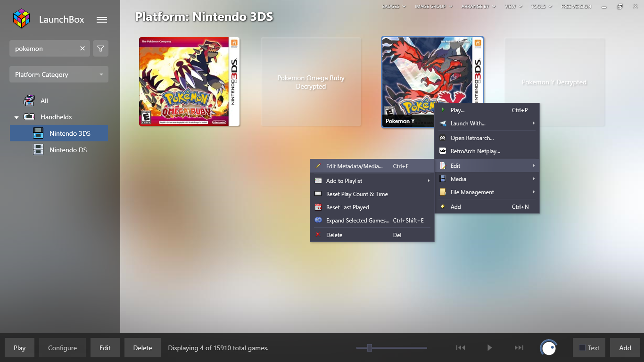
Task: Open the Arrange By top menu
Action: click(479, 7)
